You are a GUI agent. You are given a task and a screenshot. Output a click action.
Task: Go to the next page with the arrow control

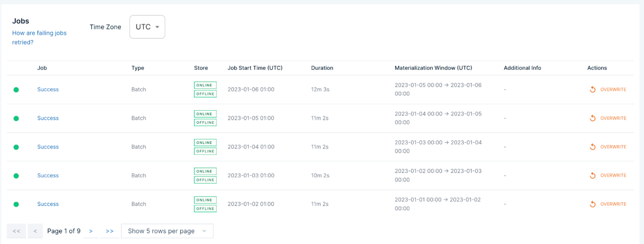[x=91, y=231]
